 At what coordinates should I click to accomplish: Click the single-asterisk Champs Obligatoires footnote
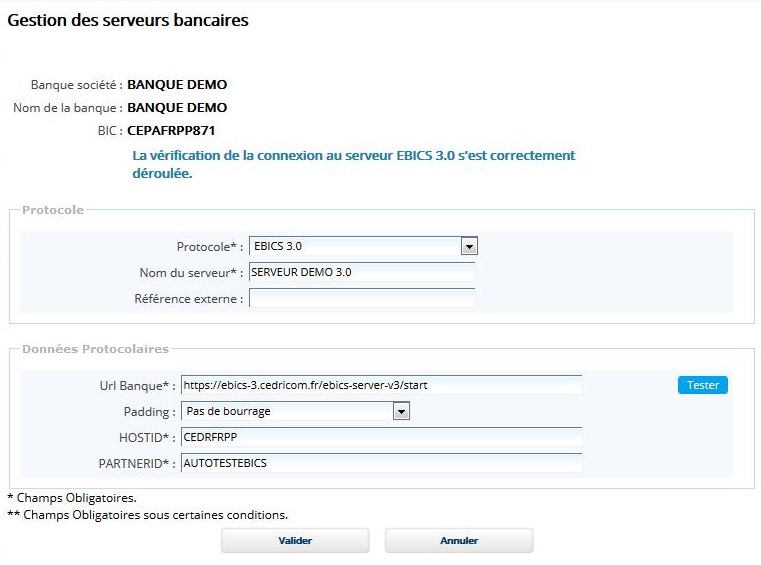pos(72,497)
